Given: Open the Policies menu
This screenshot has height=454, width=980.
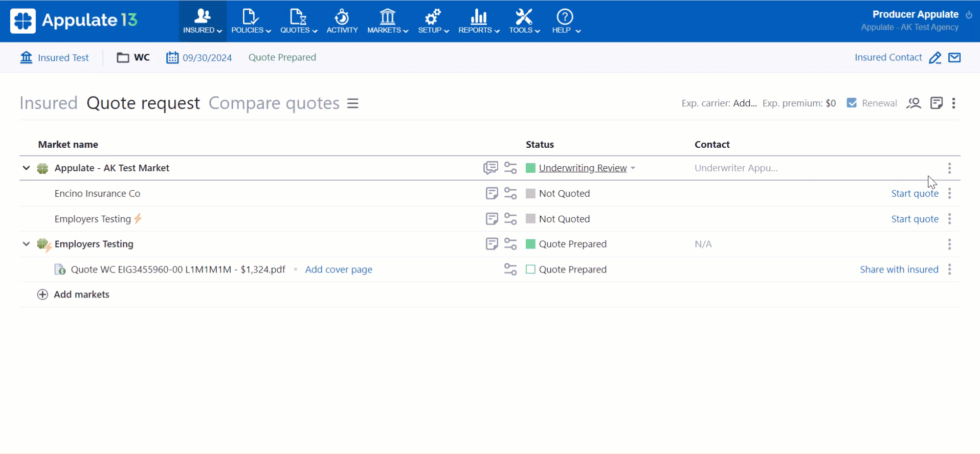Looking at the screenshot, I should pyautogui.click(x=251, y=21).
